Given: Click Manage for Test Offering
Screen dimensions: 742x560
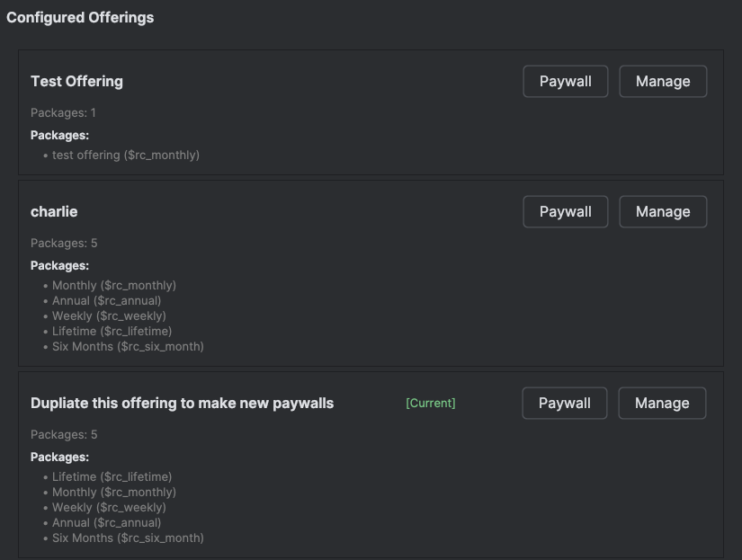Looking at the screenshot, I should pyautogui.click(x=663, y=81).
